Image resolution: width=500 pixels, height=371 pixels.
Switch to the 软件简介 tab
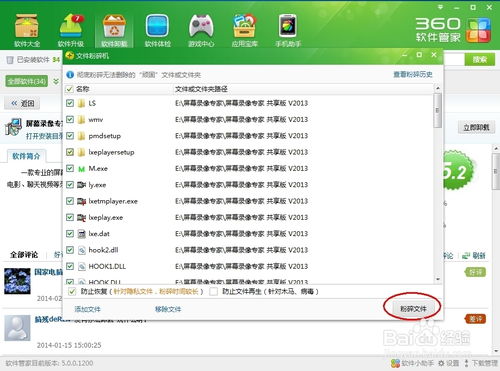[26, 156]
